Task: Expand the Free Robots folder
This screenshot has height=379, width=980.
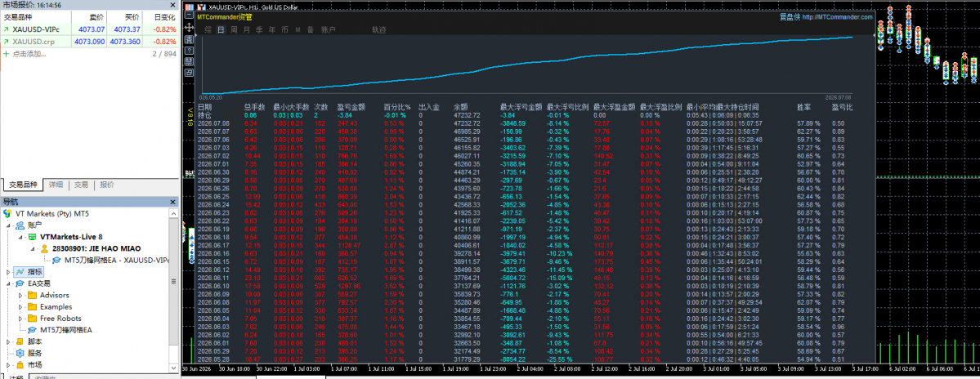Action: tap(20, 319)
